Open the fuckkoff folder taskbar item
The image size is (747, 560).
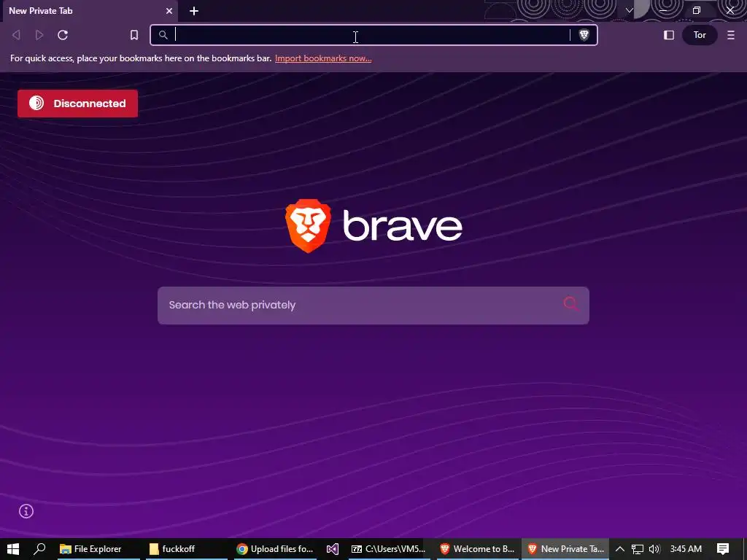(186, 548)
